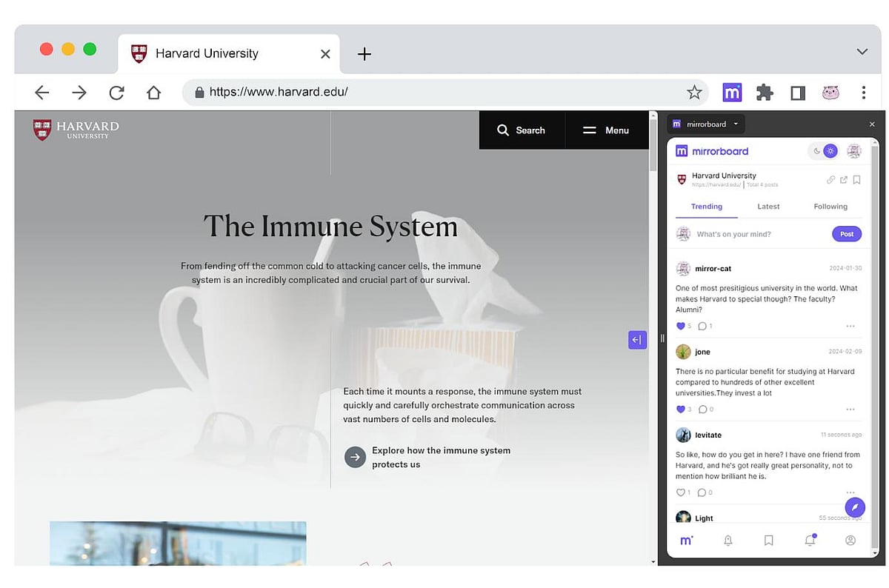Open jone's username link
The height and width of the screenshot is (588, 889).
coord(702,352)
